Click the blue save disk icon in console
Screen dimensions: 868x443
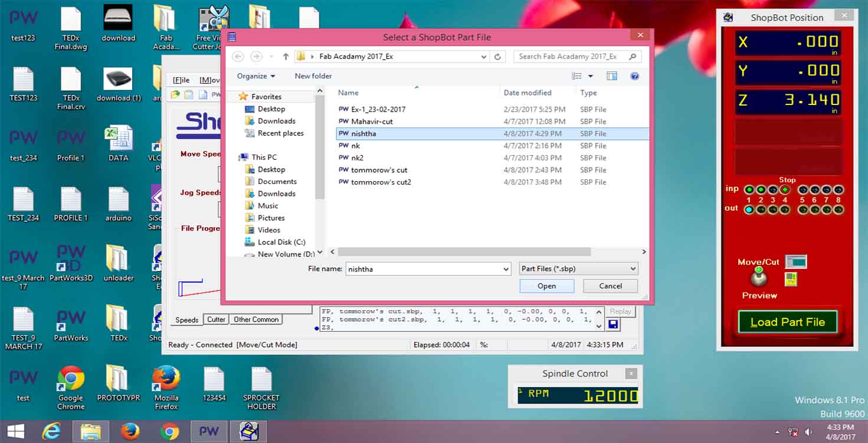612,324
